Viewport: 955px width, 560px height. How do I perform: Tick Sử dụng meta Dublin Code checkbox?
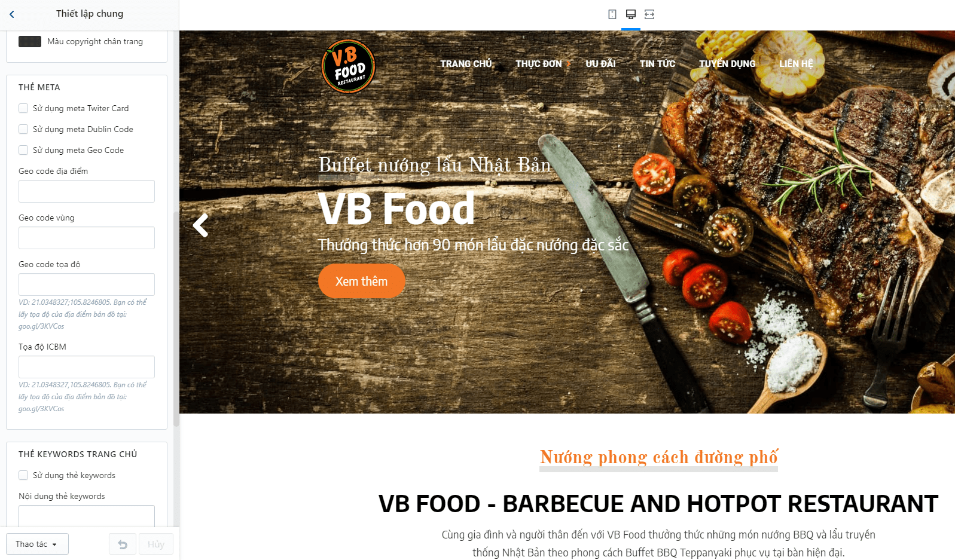coord(23,129)
